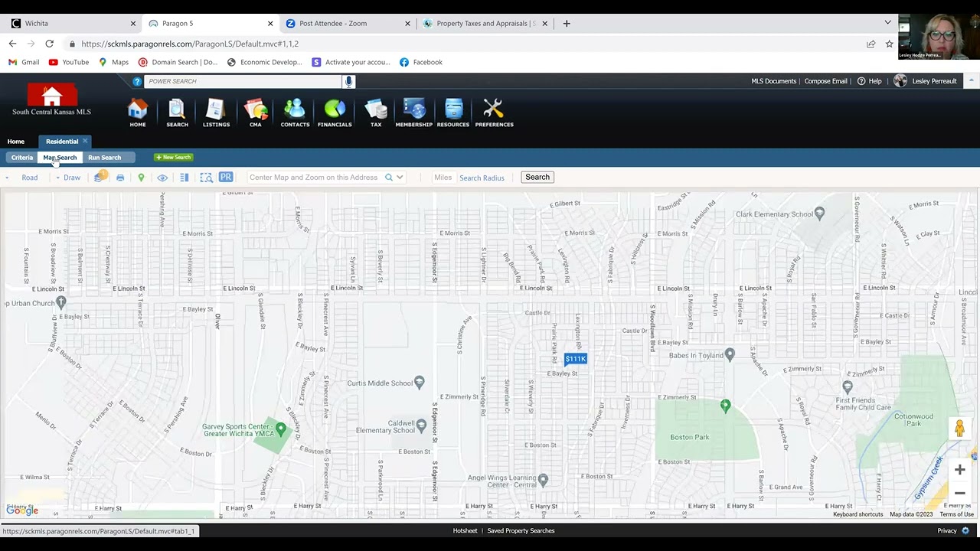Click the Power Search help question icon

point(137,81)
